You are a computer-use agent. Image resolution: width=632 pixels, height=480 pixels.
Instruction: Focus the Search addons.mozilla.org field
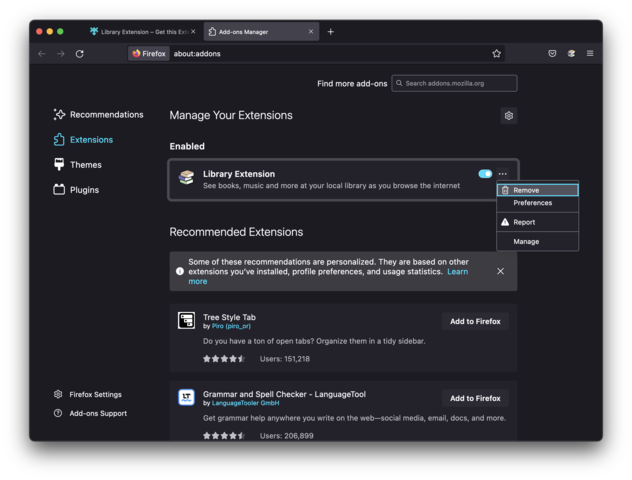click(x=454, y=83)
